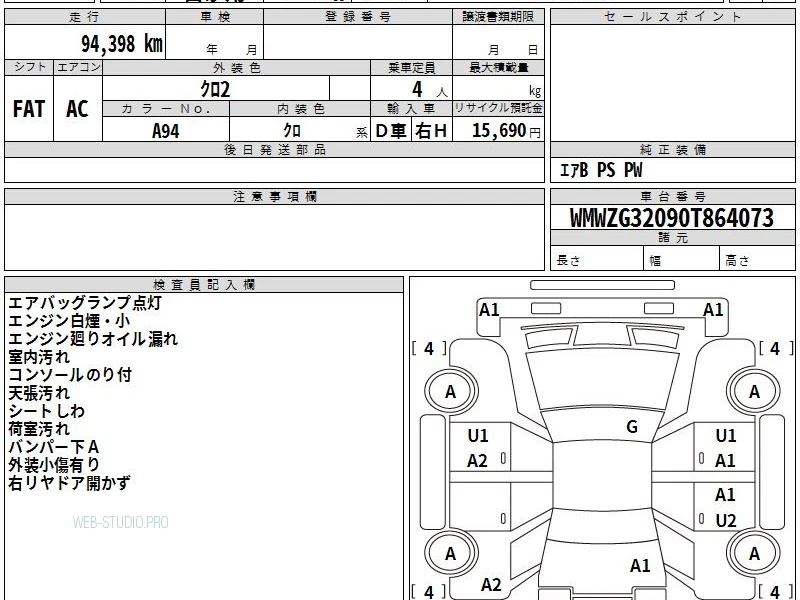
Task: Click the G mark on the windshield diagram
Action: point(632,427)
